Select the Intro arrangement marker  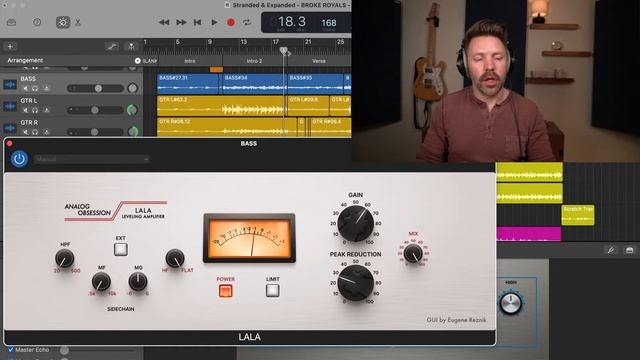190,61
